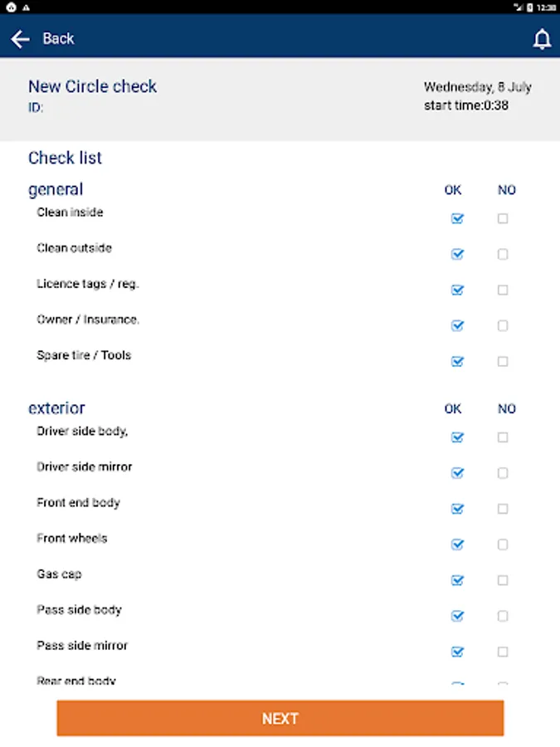Image resolution: width=560 pixels, height=747 pixels.
Task: Mark NO for Driver side mirror
Action: click(503, 473)
